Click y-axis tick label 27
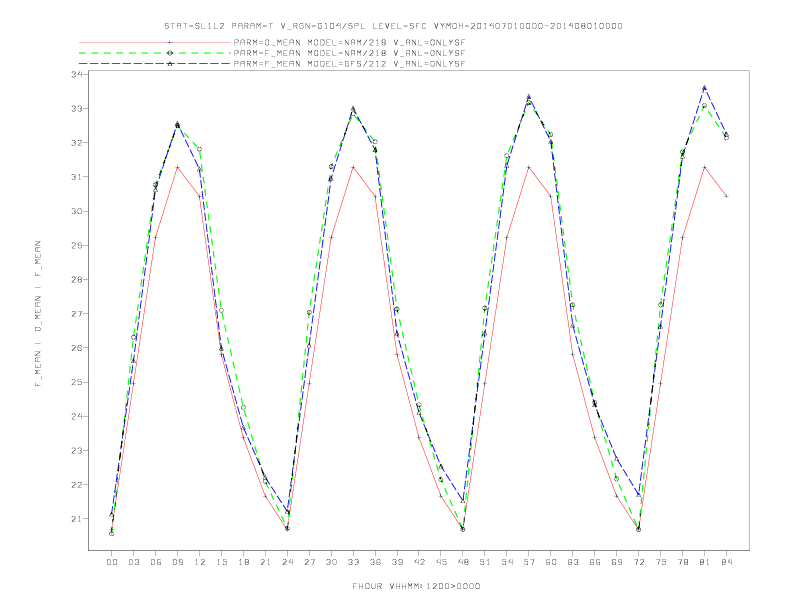 click(77, 314)
